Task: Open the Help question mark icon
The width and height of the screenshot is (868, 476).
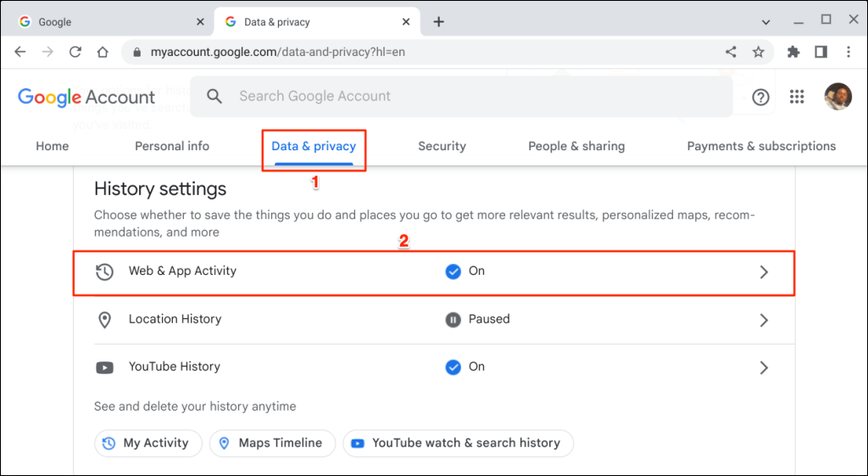Action: [x=760, y=97]
